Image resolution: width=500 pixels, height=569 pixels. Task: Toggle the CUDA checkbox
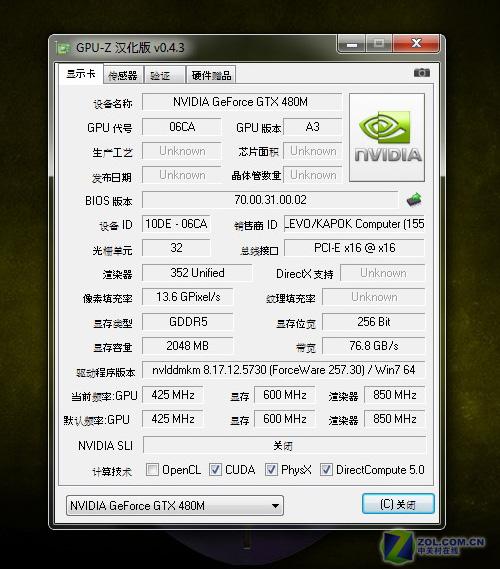(x=215, y=470)
